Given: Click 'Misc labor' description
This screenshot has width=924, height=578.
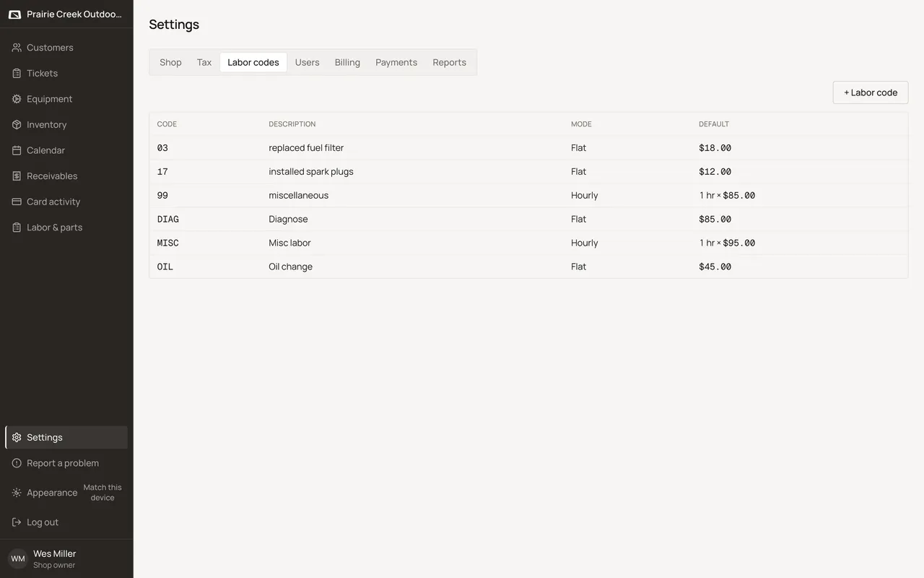Looking at the screenshot, I should [x=289, y=243].
